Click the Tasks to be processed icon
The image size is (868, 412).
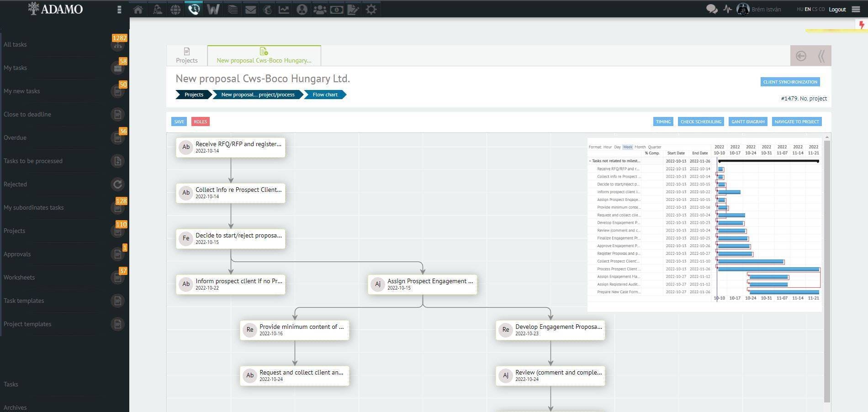pyautogui.click(x=118, y=161)
